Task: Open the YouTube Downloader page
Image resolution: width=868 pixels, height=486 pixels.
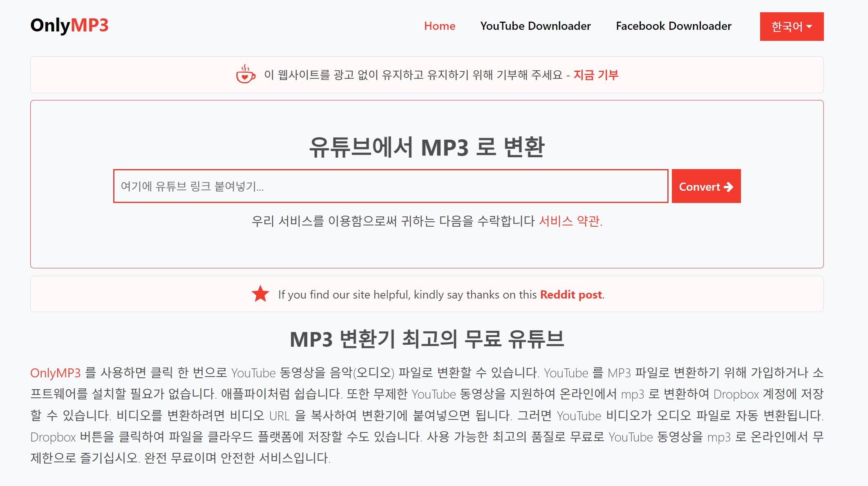Action: [x=535, y=26]
